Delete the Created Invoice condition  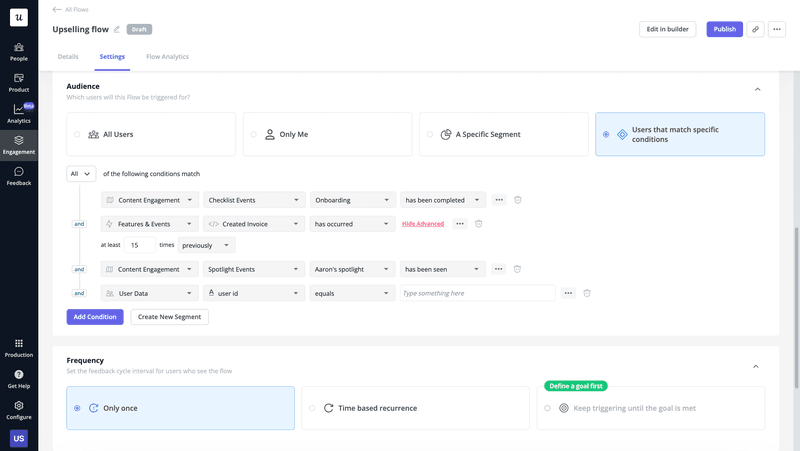[x=479, y=224]
